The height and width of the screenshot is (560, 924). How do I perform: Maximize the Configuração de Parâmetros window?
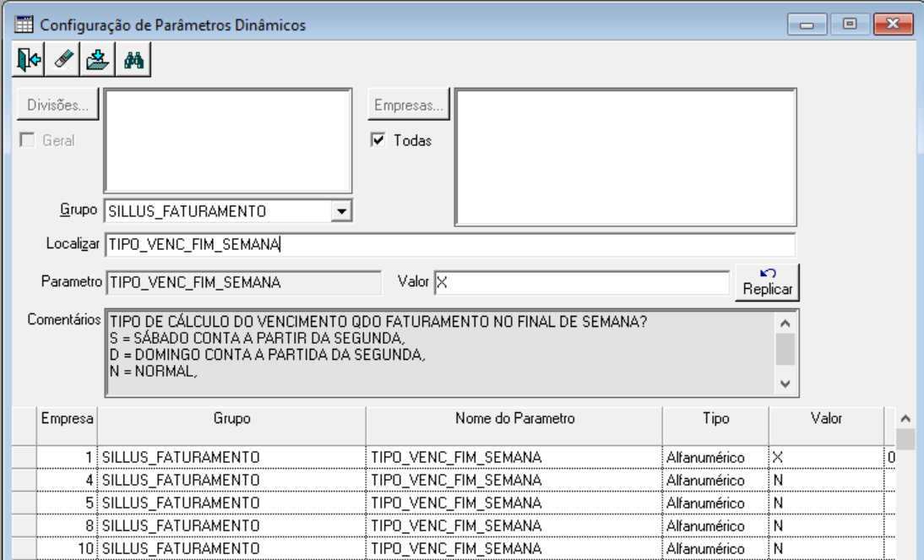tap(849, 24)
